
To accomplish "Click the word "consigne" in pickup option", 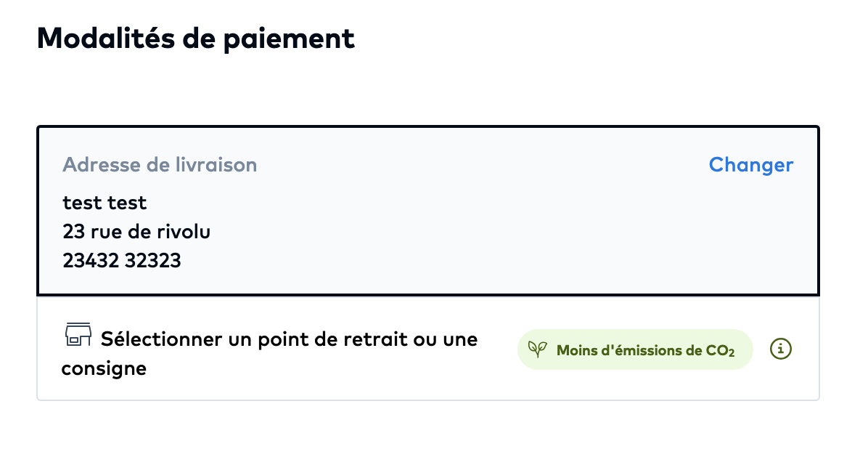I will 104,368.
